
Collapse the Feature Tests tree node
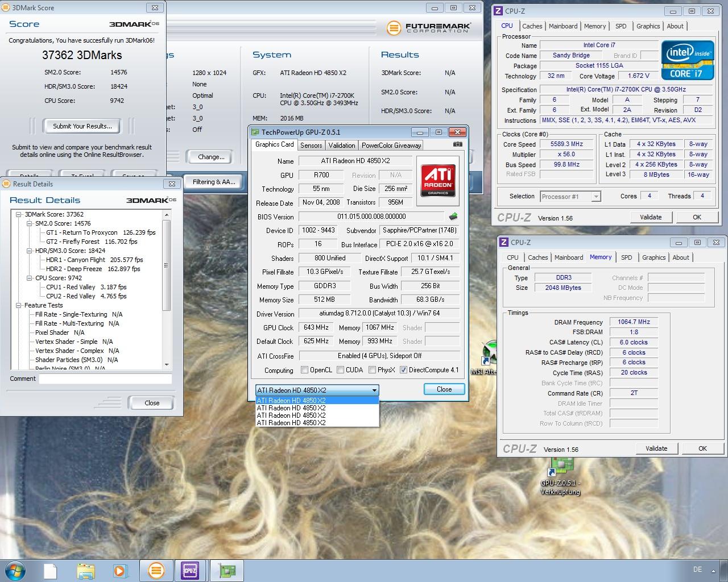click(x=19, y=305)
